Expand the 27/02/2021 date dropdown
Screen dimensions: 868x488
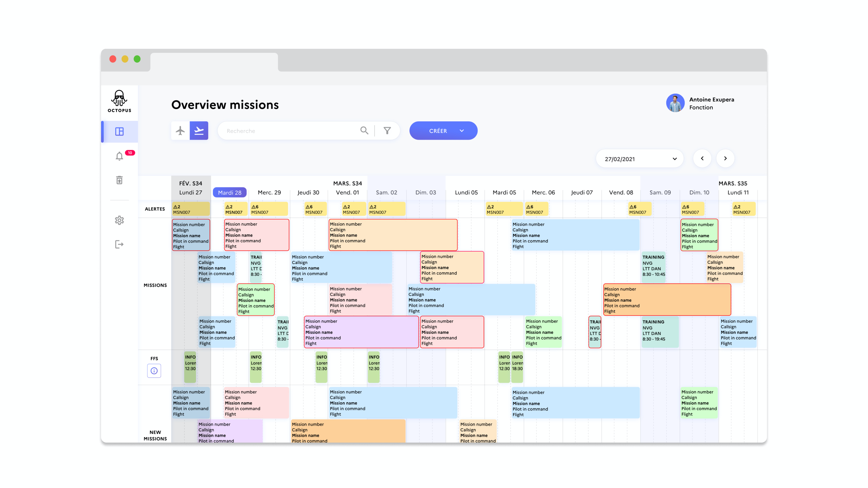[639, 159]
